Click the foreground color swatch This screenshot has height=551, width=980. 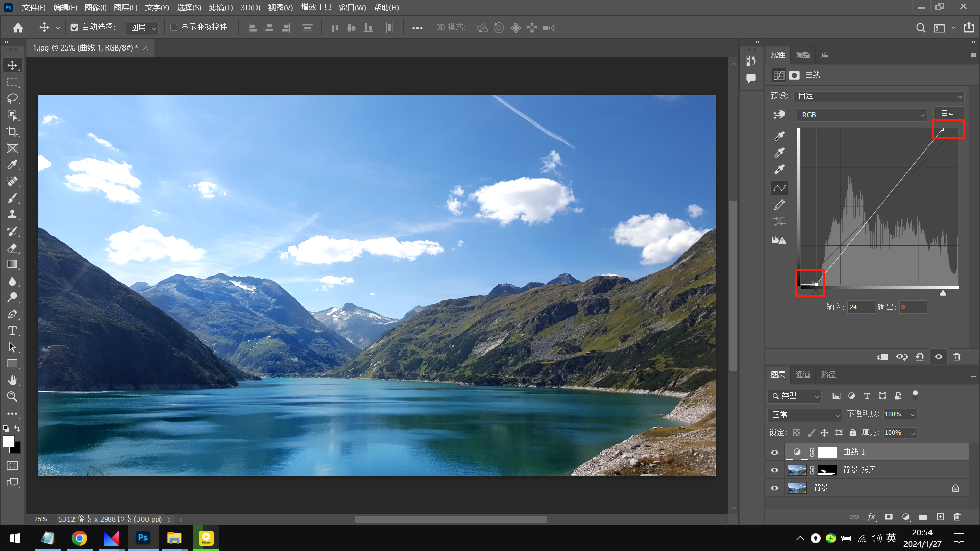[x=9, y=441]
